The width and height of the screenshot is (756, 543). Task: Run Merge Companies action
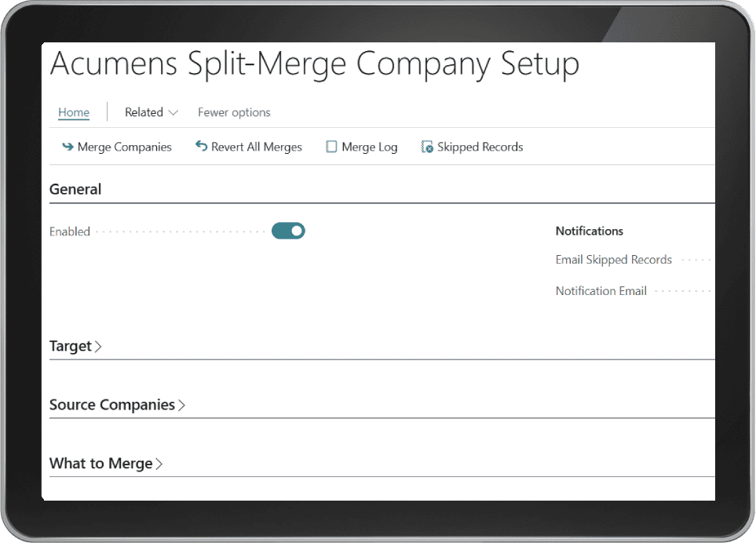(117, 147)
